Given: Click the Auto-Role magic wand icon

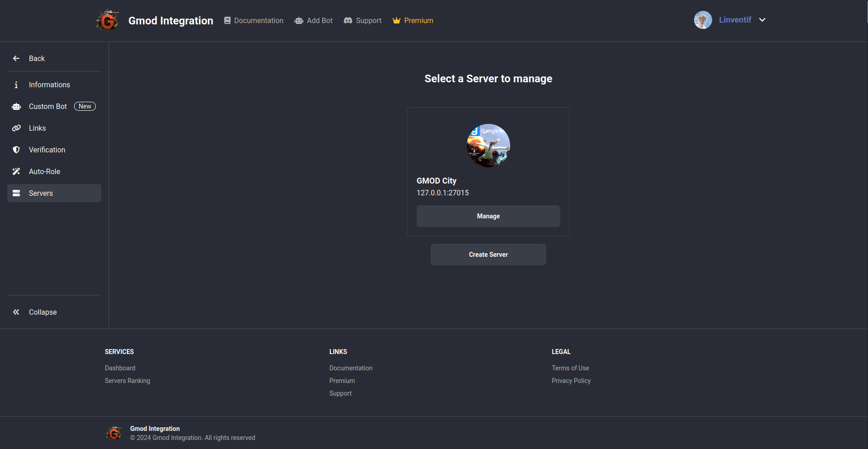Looking at the screenshot, I should [x=16, y=171].
